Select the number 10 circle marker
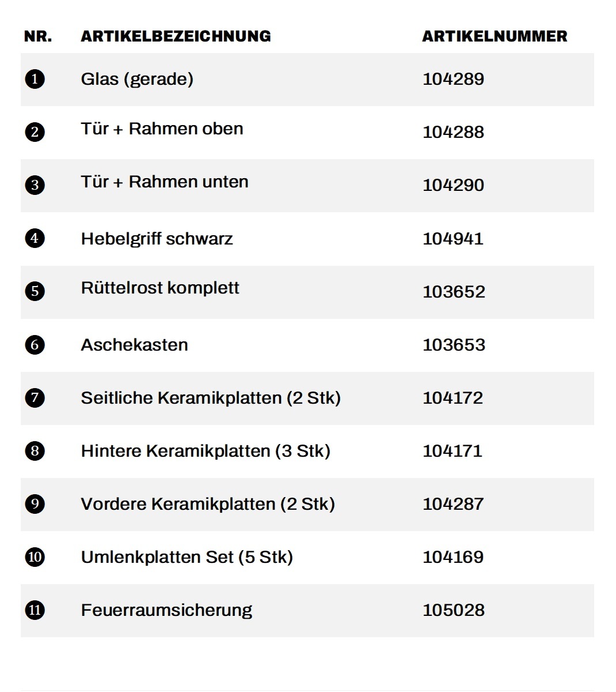616x692 pixels. pyautogui.click(x=35, y=557)
